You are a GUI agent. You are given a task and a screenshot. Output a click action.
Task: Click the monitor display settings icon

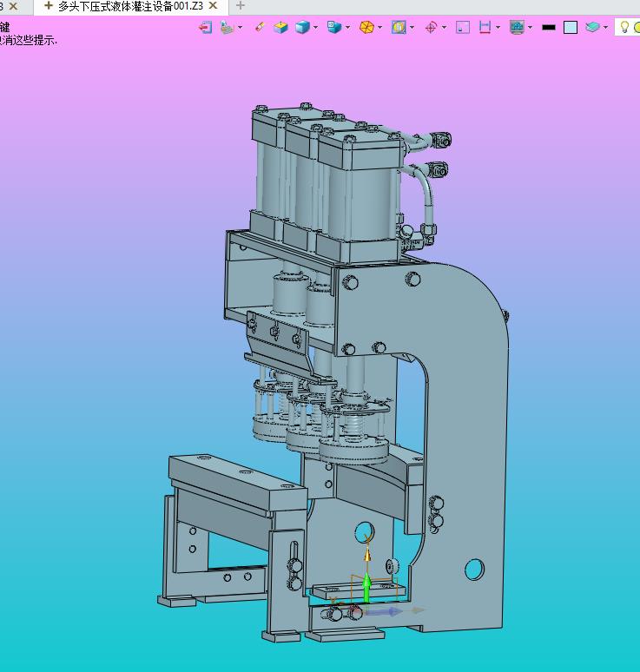tap(517, 28)
